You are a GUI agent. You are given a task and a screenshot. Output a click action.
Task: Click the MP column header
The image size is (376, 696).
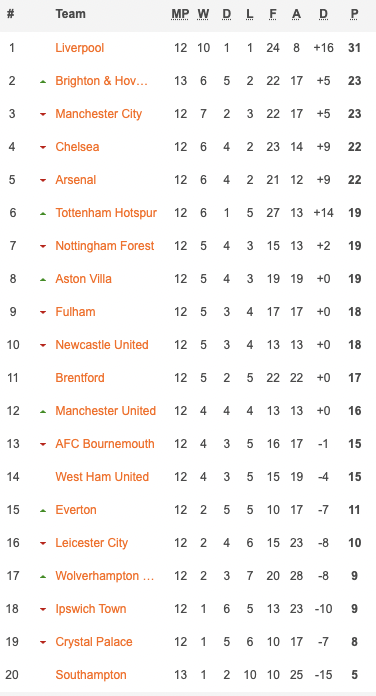coord(180,14)
